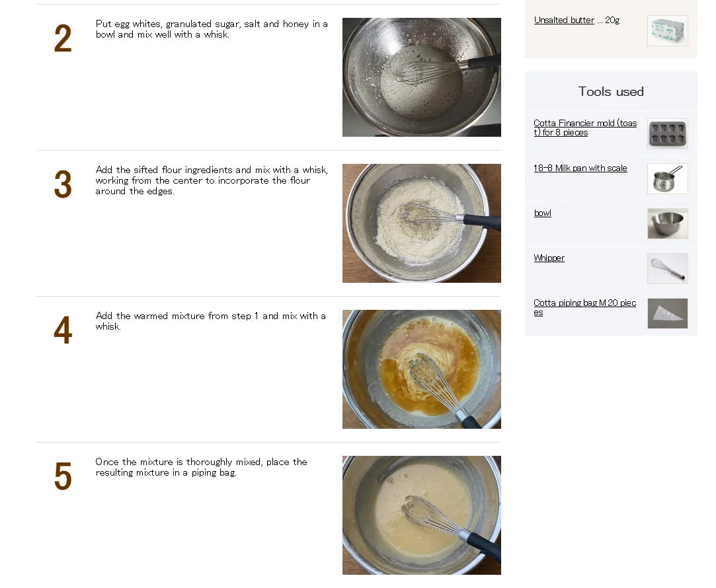Open Cotta piping bag M 20 pieces link
This screenshot has width=716, height=588.
[x=584, y=307]
